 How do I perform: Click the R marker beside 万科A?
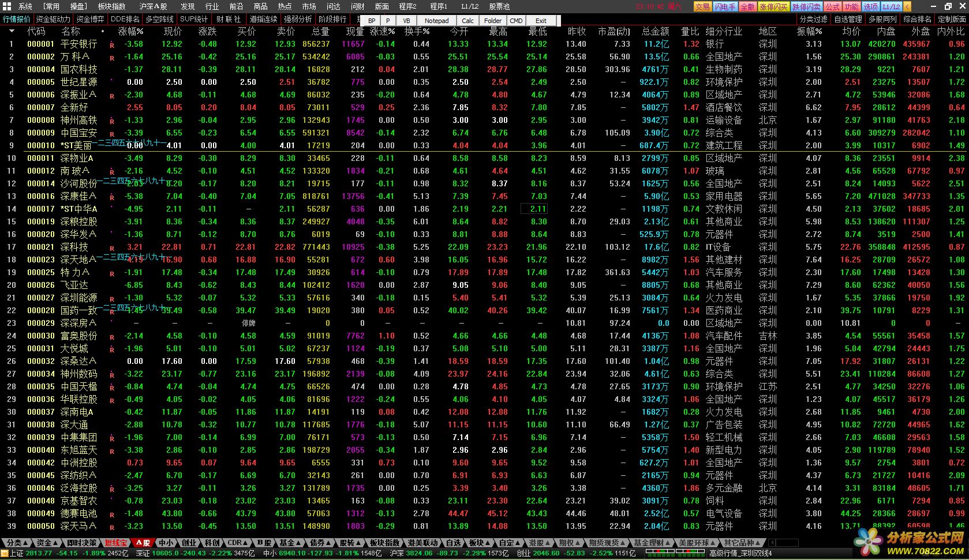(112, 57)
